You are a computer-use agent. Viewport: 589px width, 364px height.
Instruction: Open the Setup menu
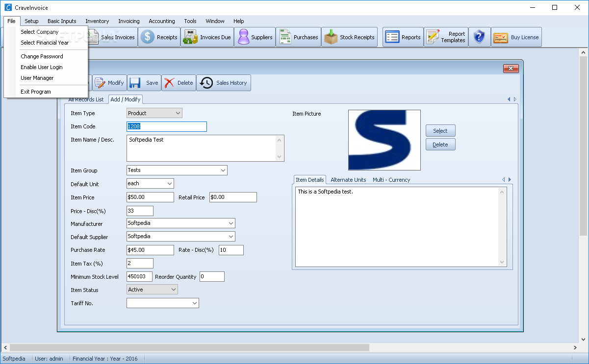pos(31,21)
